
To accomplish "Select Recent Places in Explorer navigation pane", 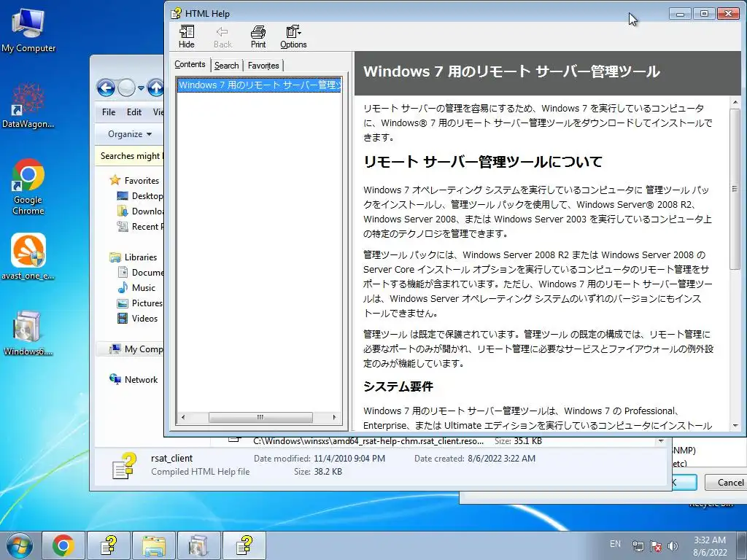I will (x=140, y=226).
